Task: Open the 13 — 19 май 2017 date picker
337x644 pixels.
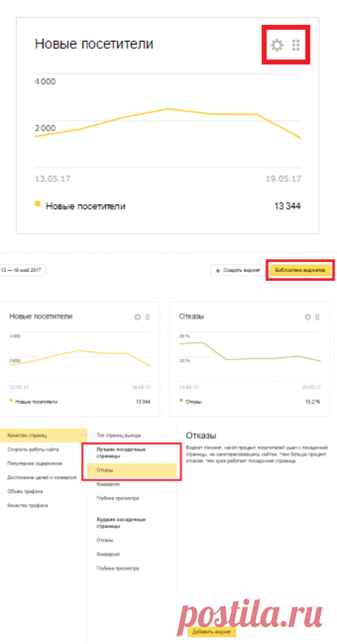Action: coord(23,270)
